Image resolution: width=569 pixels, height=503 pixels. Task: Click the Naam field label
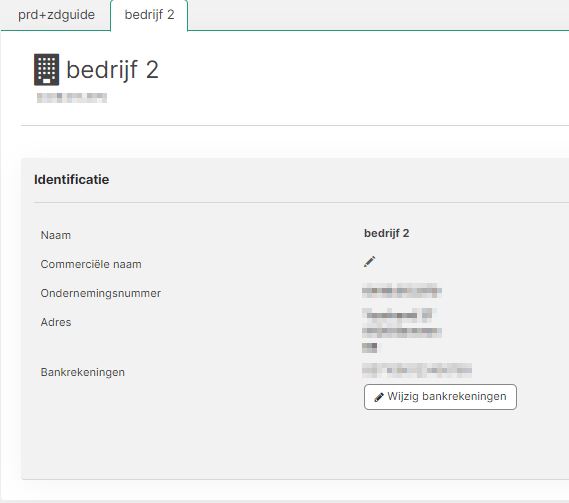[x=56, y=235]
